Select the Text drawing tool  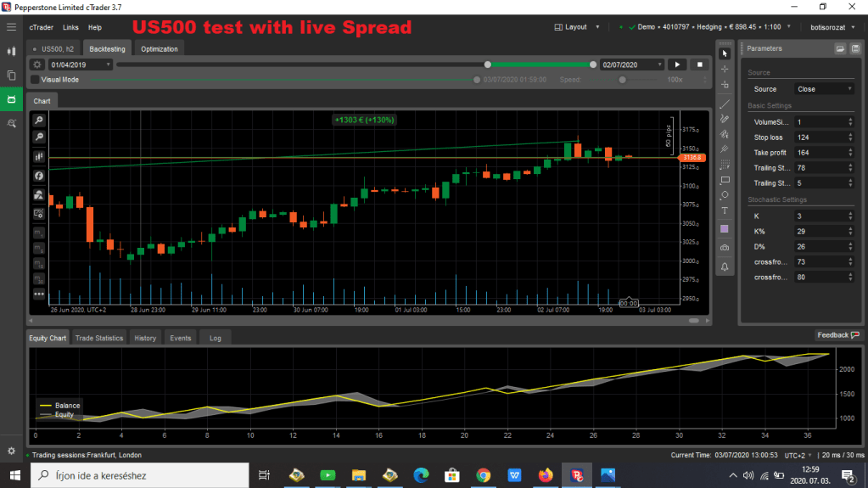tap(725, 210)
